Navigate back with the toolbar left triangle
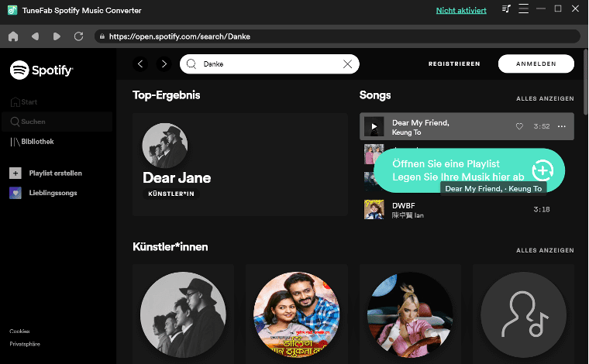Screen dimensions: 589x364 tap(35, 36)
